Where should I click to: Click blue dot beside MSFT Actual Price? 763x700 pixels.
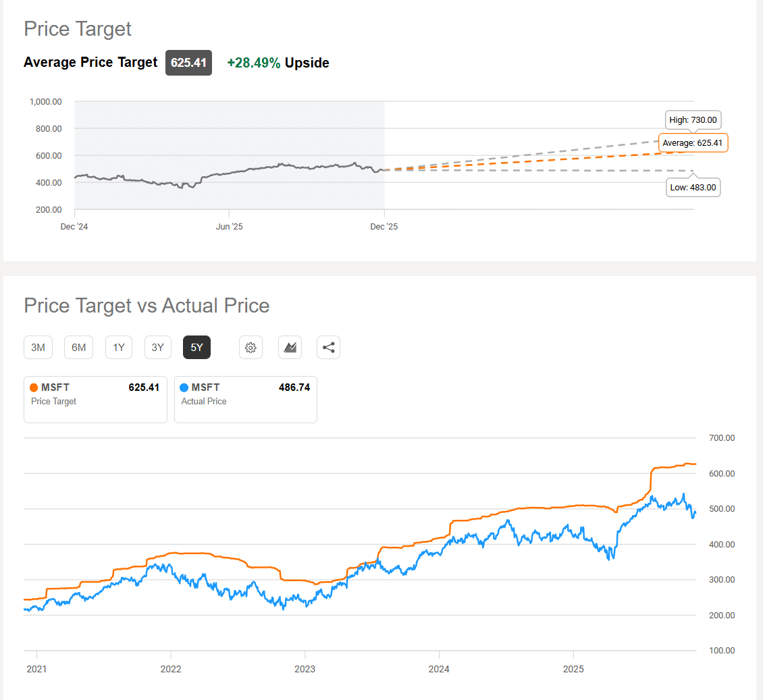[x=184, y=387]
